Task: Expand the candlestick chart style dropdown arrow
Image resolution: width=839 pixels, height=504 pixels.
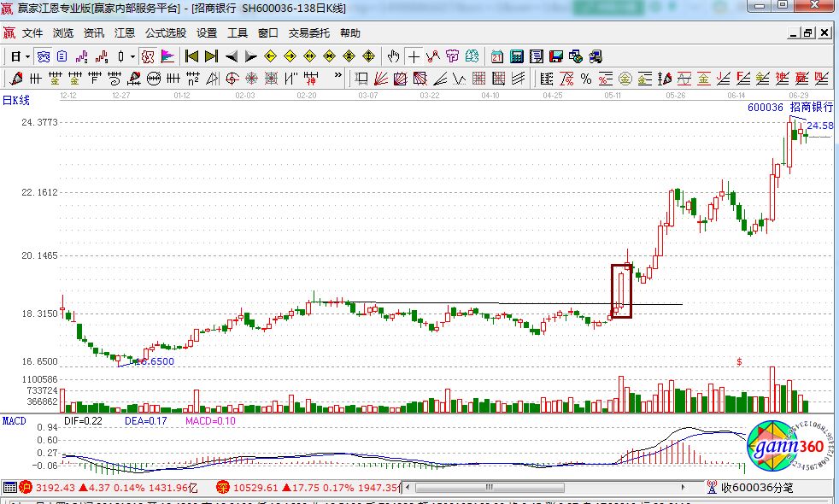Action: (132, 57)
